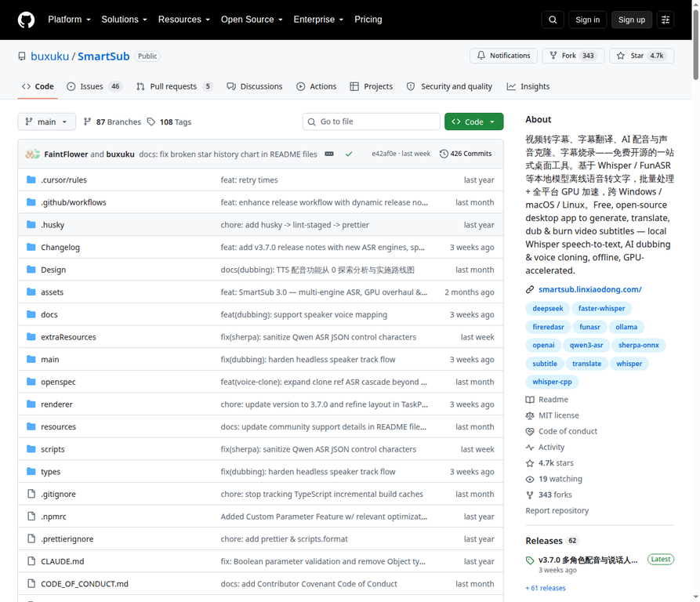This screenshot has width=700, height=602.
Task: Click the search magnifier icon button
Action: [x=553, y=20]
